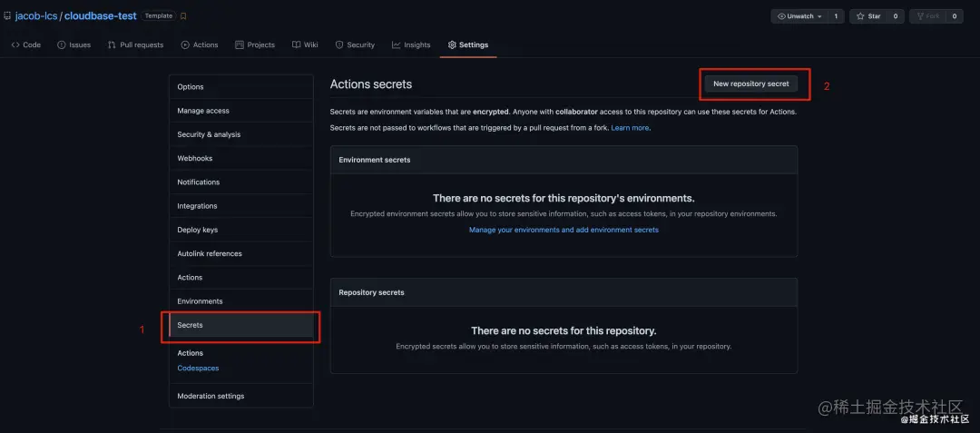The image size is (980, 433).
Task: Open Webhooks in the settings sidebar
Action: (195, 158)
